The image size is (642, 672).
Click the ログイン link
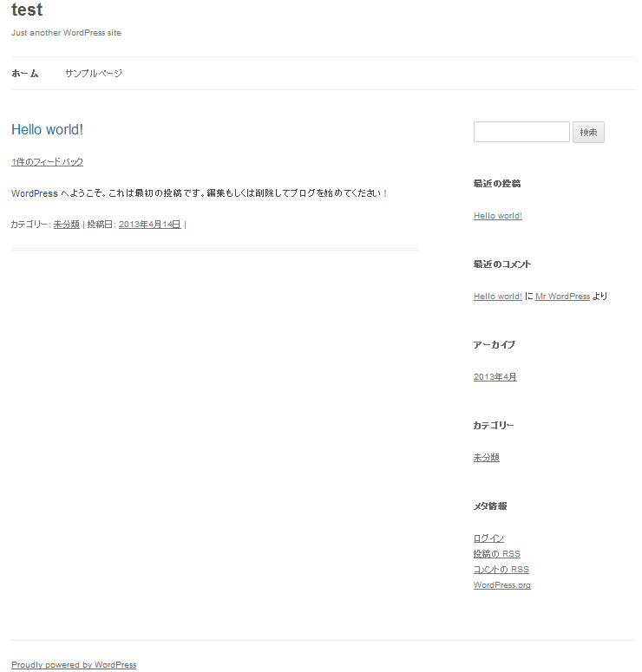point(488,538)
